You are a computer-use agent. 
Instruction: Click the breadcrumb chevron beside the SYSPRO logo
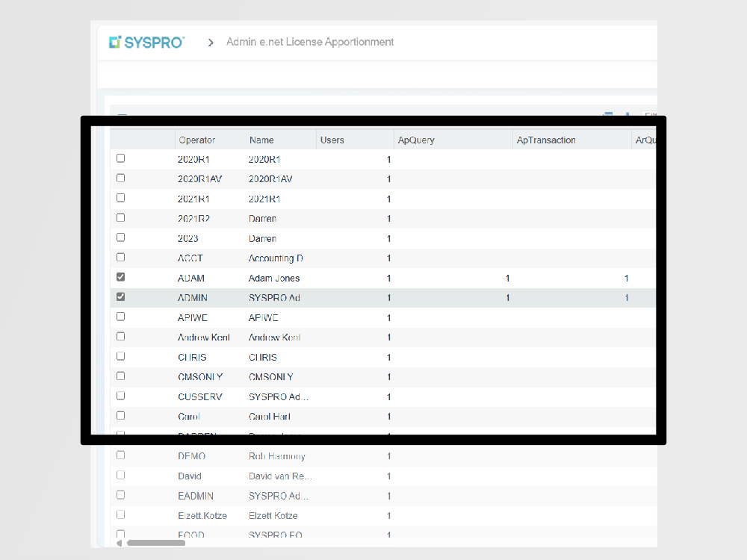point(211,43)
